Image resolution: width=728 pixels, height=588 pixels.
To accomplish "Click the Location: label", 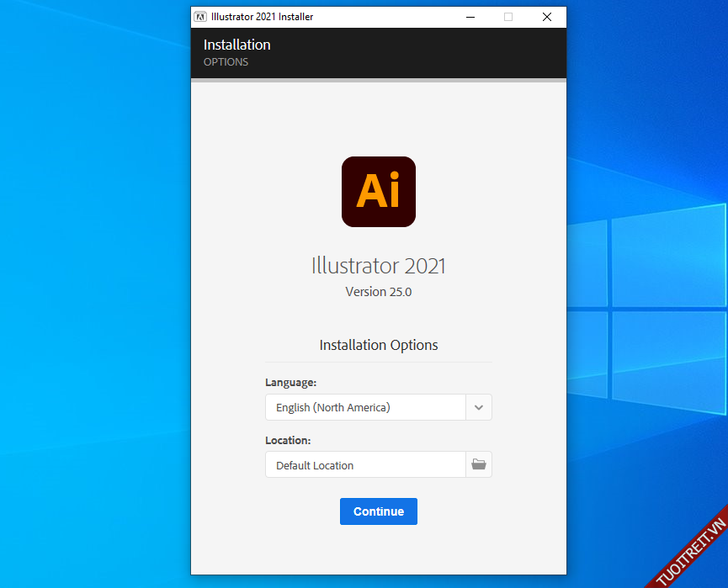I will 288,440.
